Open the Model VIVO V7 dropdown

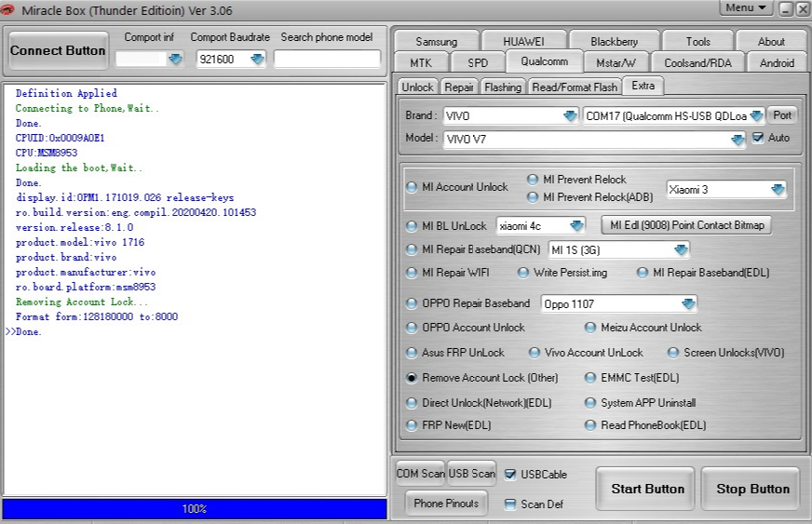click(738, 140)
